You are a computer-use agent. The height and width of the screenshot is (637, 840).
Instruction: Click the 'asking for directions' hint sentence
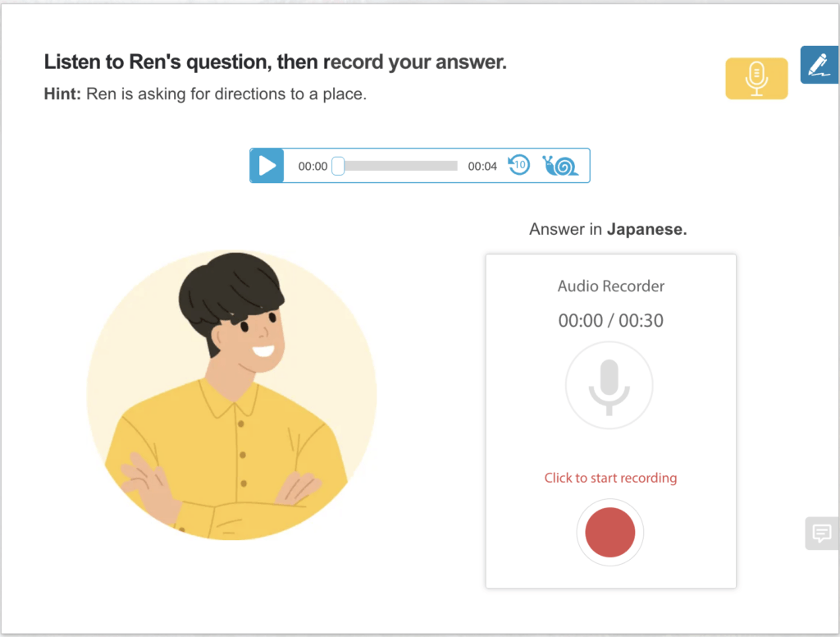(x=226, y=94)
